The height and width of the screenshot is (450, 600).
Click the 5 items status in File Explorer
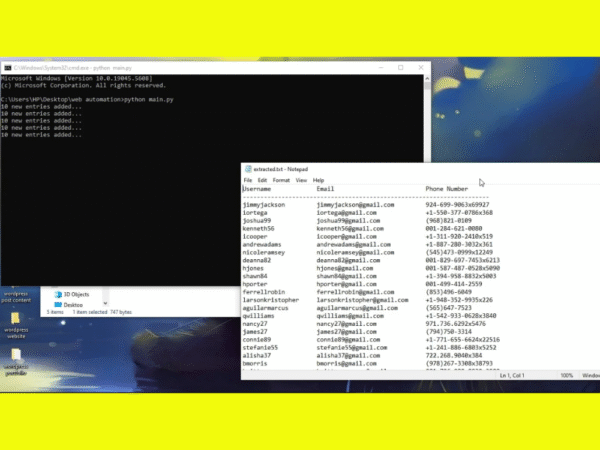55,312
